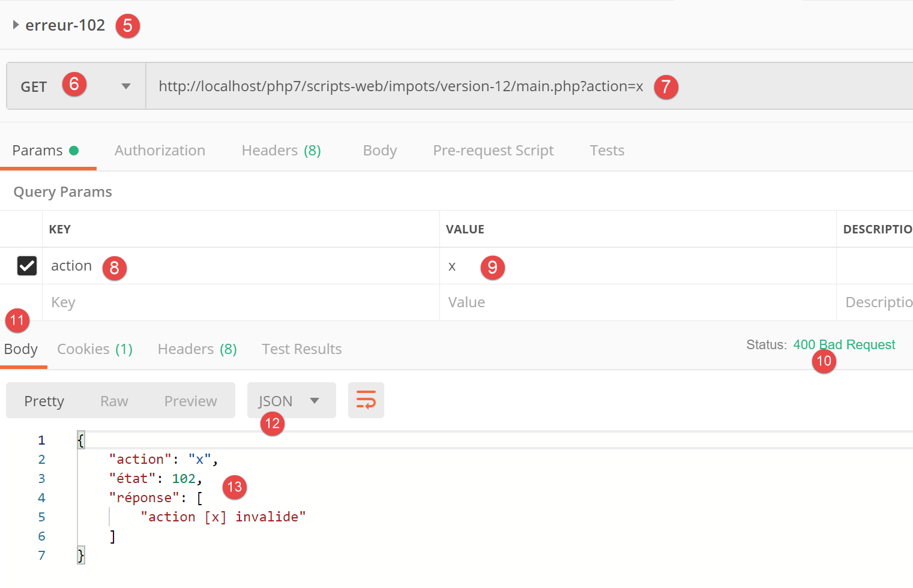
Task: Switch to the Authorization tab
Action: point(160,151)
